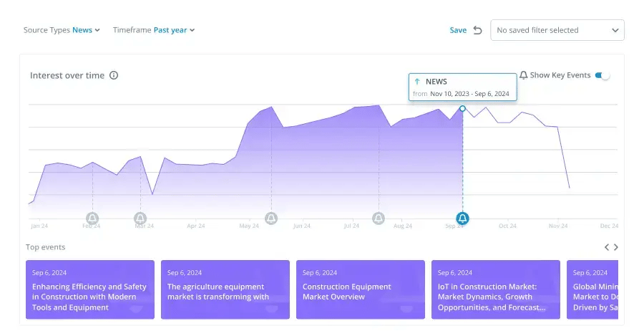644x331 pixels.
Task: Click the NEWS tooltip heading
Action: [x=436, y=82]
